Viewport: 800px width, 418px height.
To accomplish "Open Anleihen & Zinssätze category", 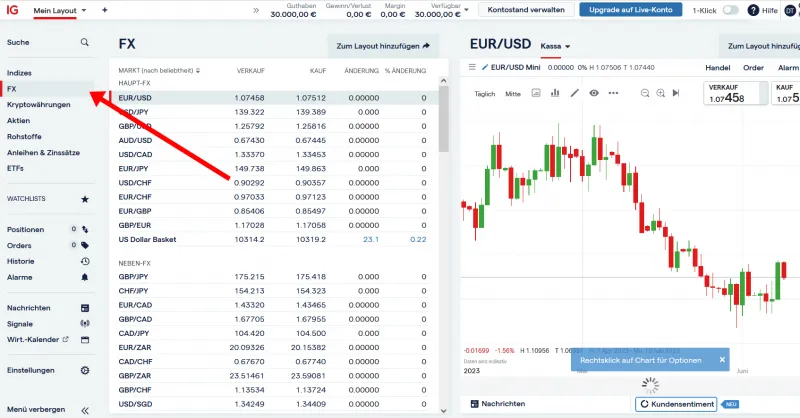I will (x=43, y=153).
